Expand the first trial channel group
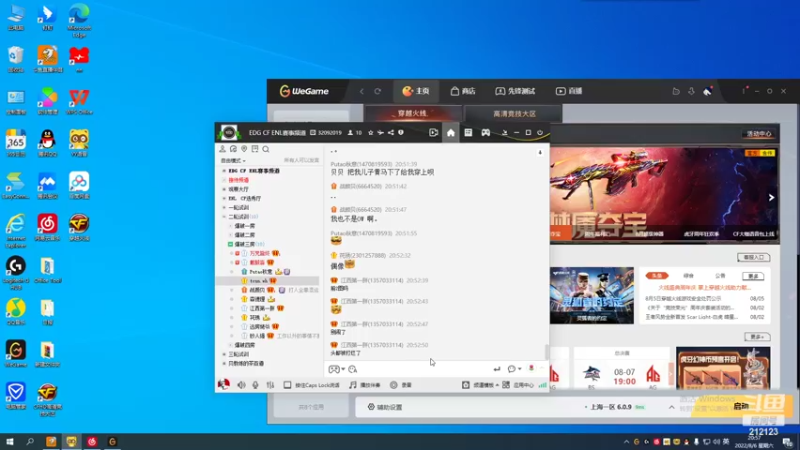 pyautogui.click(x=224, y=208)
